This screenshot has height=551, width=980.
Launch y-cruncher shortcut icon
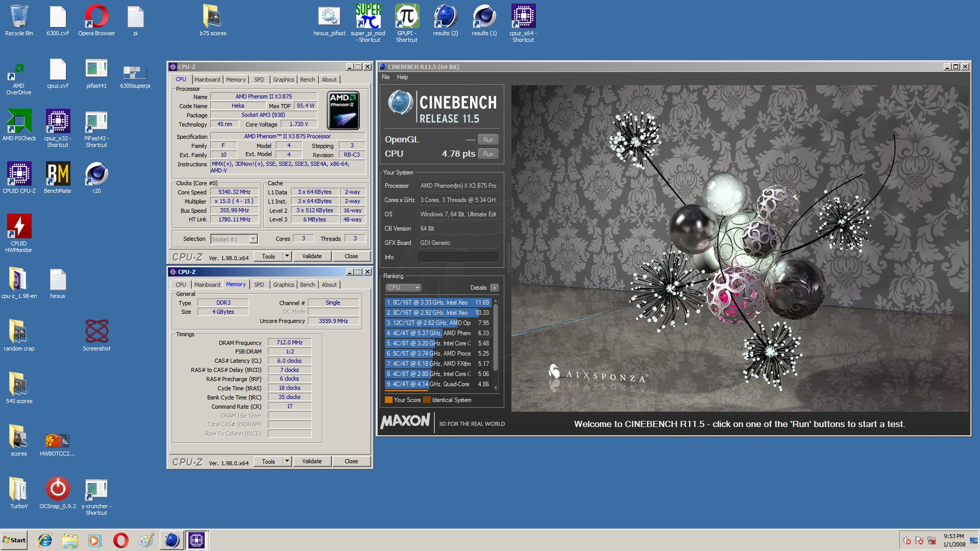pos(96,496)
